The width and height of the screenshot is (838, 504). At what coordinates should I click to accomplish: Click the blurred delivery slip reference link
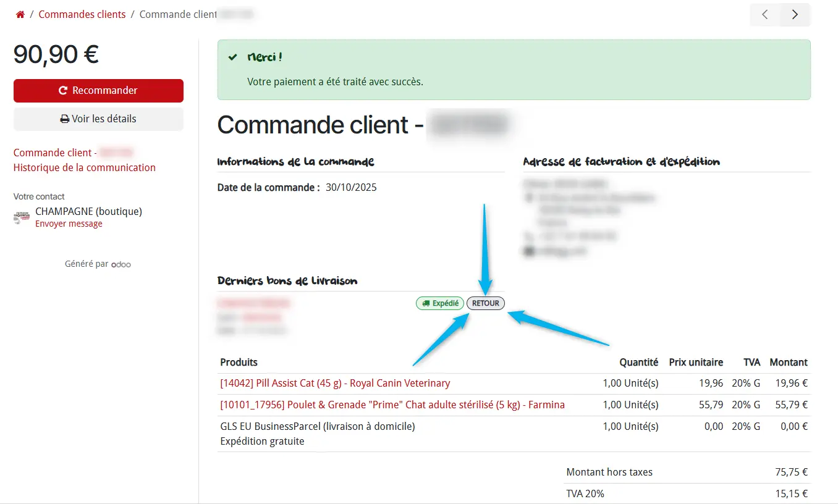point(253,303)
